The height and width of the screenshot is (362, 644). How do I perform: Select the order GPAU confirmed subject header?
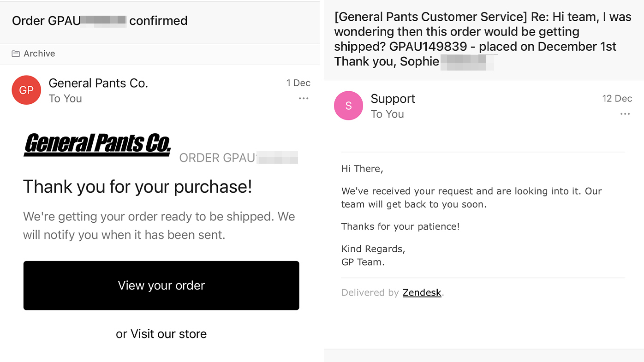100,21
